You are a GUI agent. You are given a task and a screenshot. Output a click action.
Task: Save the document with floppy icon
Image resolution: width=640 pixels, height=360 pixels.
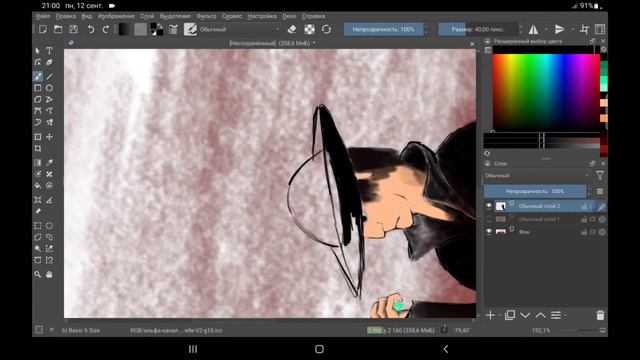click(x=73, y=29)
